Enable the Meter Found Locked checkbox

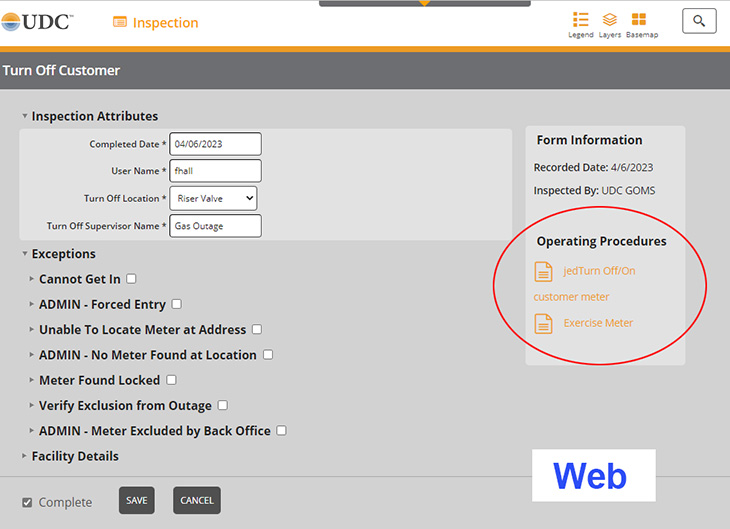[x=171, y=380]
